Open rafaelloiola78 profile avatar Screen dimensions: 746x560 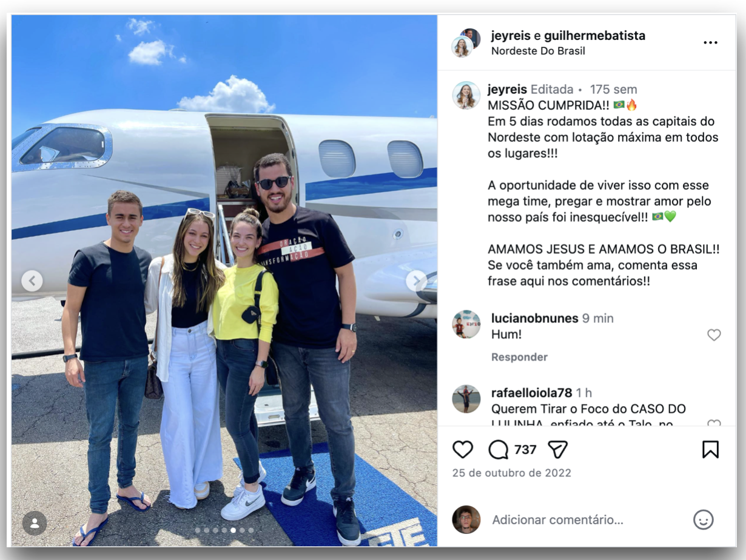coord(466,399)
